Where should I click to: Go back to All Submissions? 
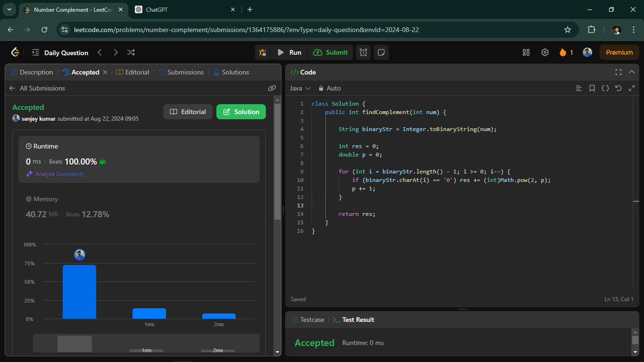tap(37, 88)
